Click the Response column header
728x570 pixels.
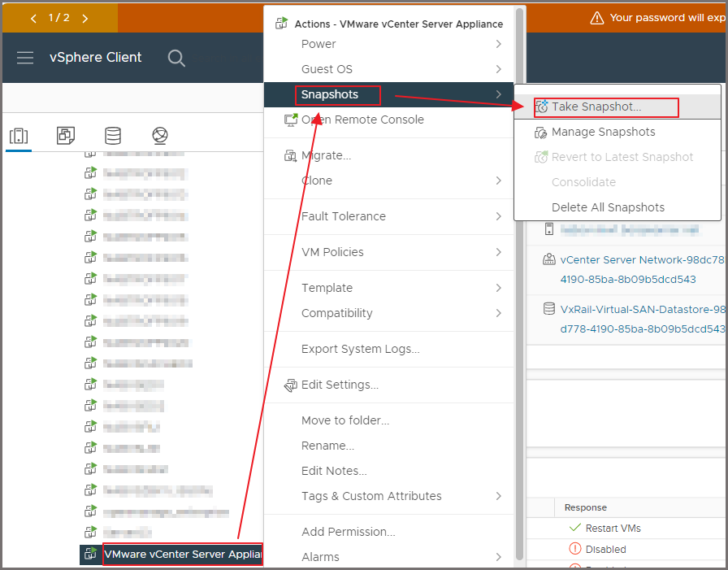click(x=586, y=507)
